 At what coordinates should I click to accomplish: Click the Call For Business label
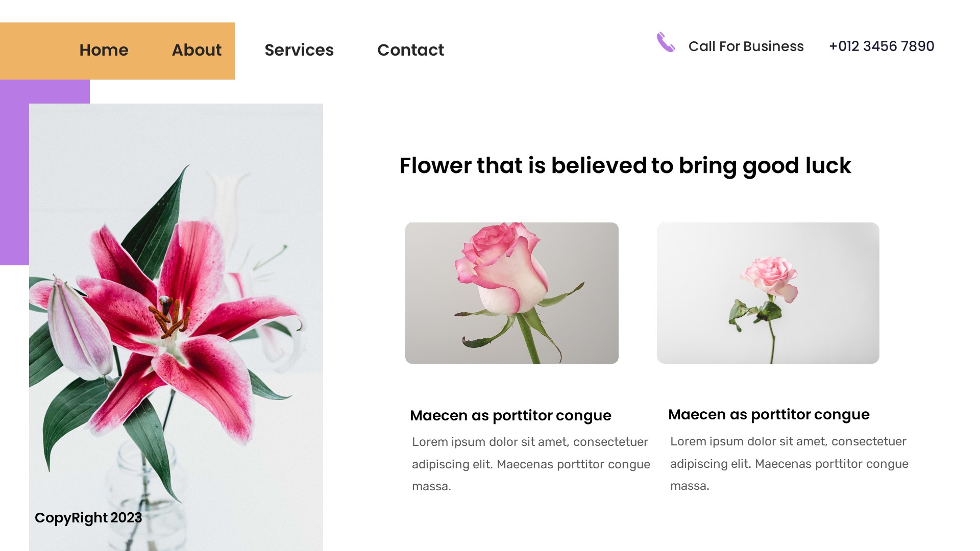[x=746, y=46]
